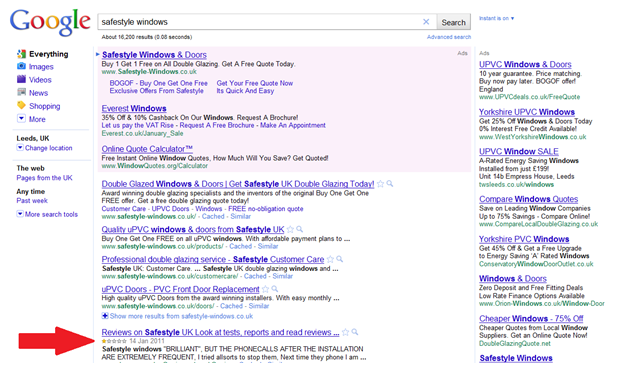Click the Google logo
The image size is (619, 375).
50,22
